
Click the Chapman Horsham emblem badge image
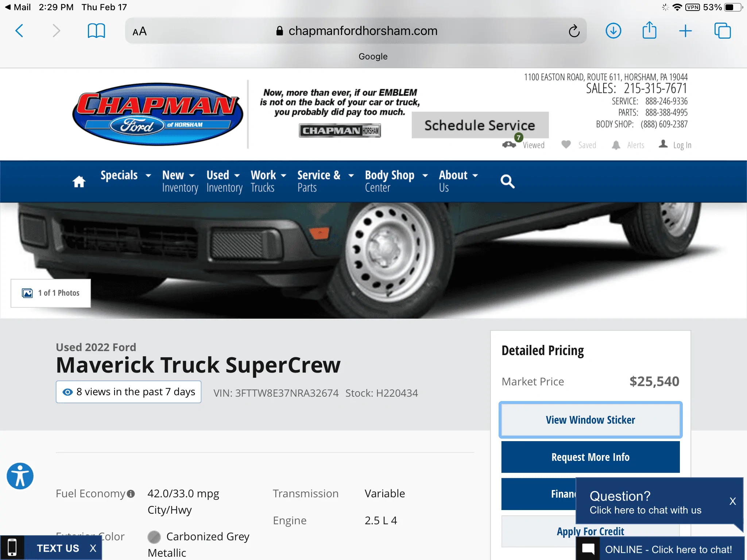(x=340, y=130)
